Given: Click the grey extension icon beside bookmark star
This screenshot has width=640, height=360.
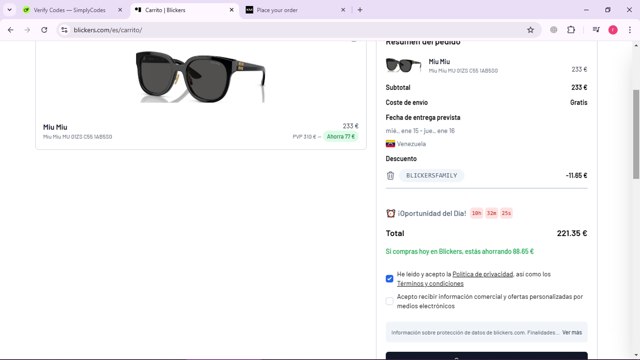Looking at the screenshot, I should point(553,30).
